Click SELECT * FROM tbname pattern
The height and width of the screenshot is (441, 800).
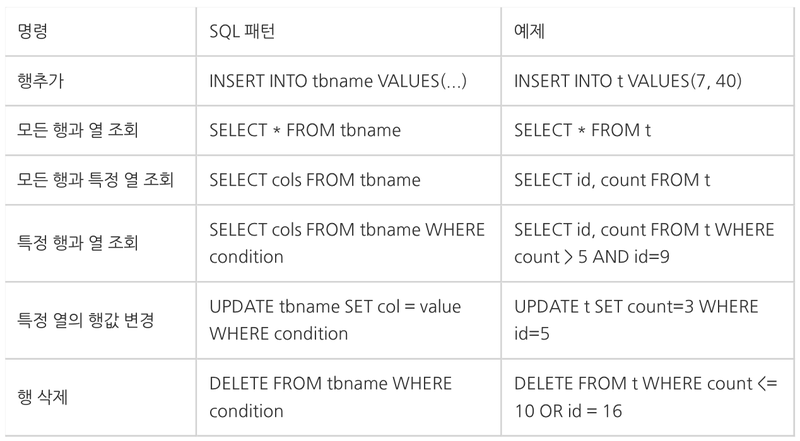click(x=305, y=130)
